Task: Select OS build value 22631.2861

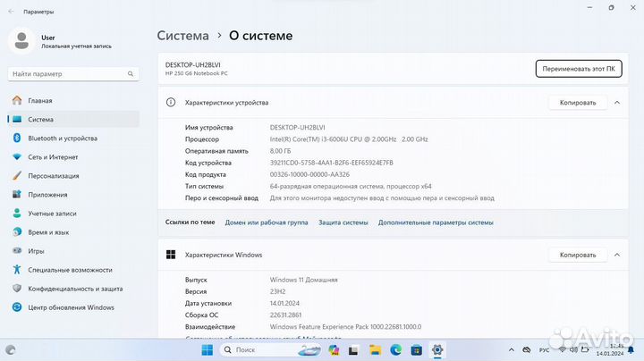Action: (285, 315)
